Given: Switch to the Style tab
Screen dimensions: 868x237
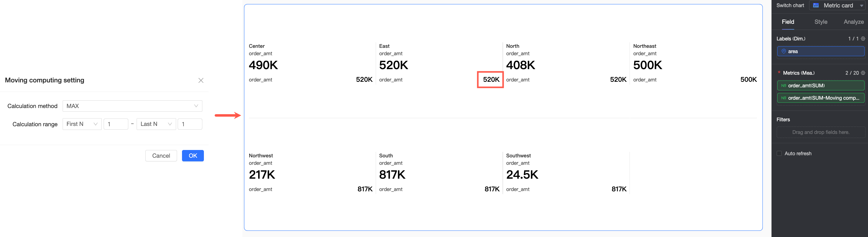Looking at the screenshot, I should coord(820,22).
